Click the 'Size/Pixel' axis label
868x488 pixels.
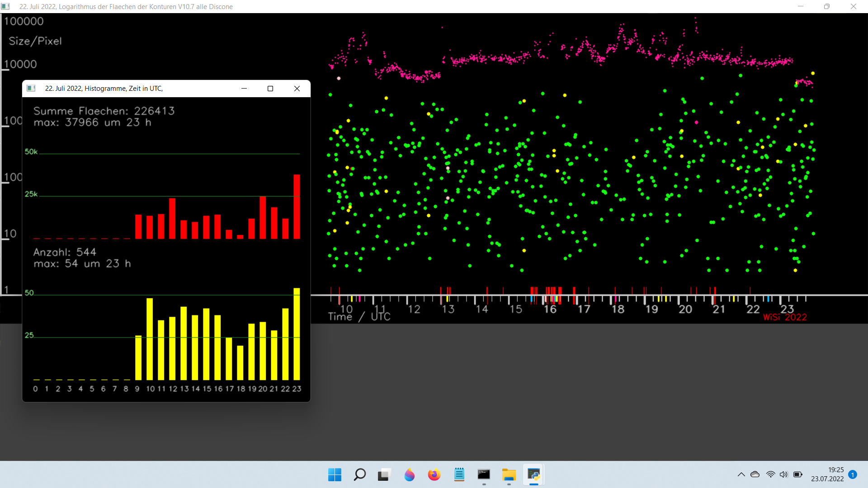35,41
